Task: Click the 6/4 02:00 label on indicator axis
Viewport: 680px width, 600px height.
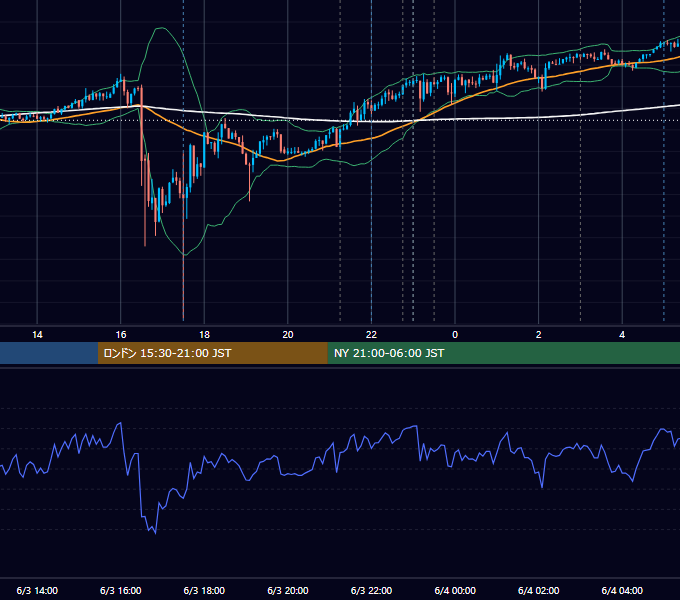Action: 539,590
